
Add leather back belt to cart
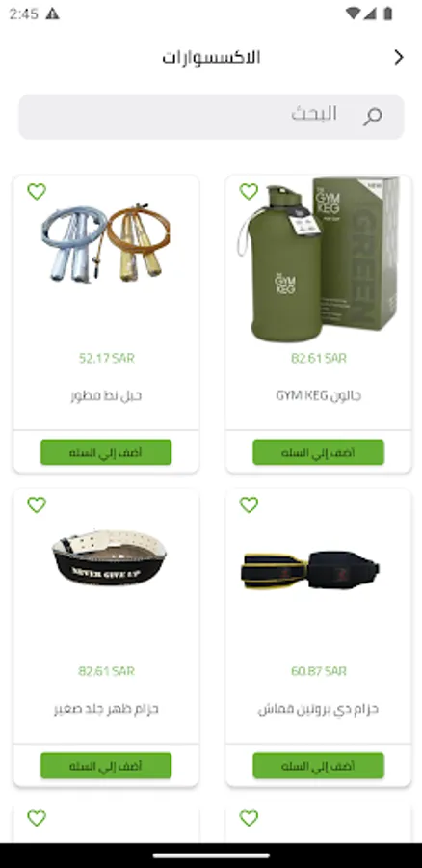[x=106, y=766]
